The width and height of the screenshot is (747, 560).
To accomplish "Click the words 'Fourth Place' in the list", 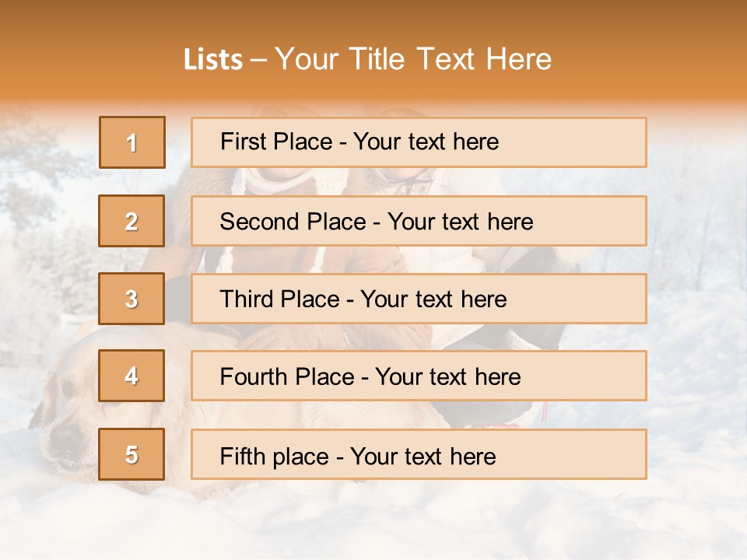I will (287, 376).
